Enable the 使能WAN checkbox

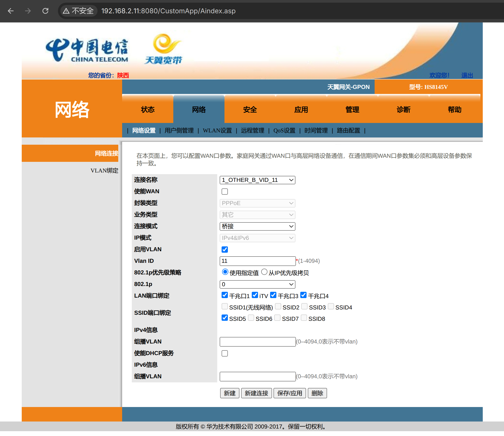coord(224,192)
